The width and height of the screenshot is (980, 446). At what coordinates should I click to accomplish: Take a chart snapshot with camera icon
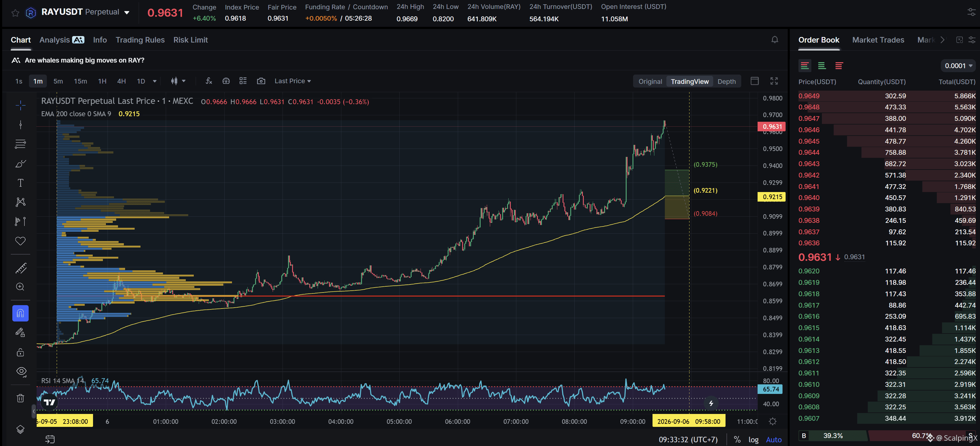coord(261,81)
